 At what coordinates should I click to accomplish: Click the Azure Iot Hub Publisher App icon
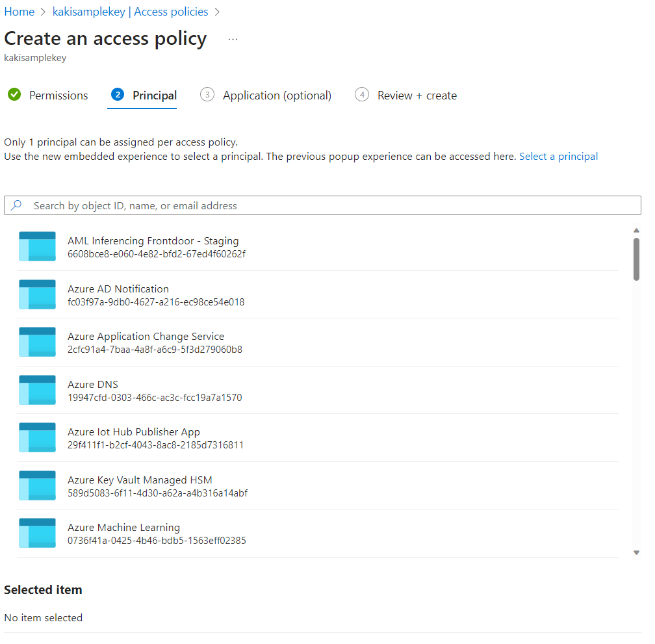pos(37,438)
